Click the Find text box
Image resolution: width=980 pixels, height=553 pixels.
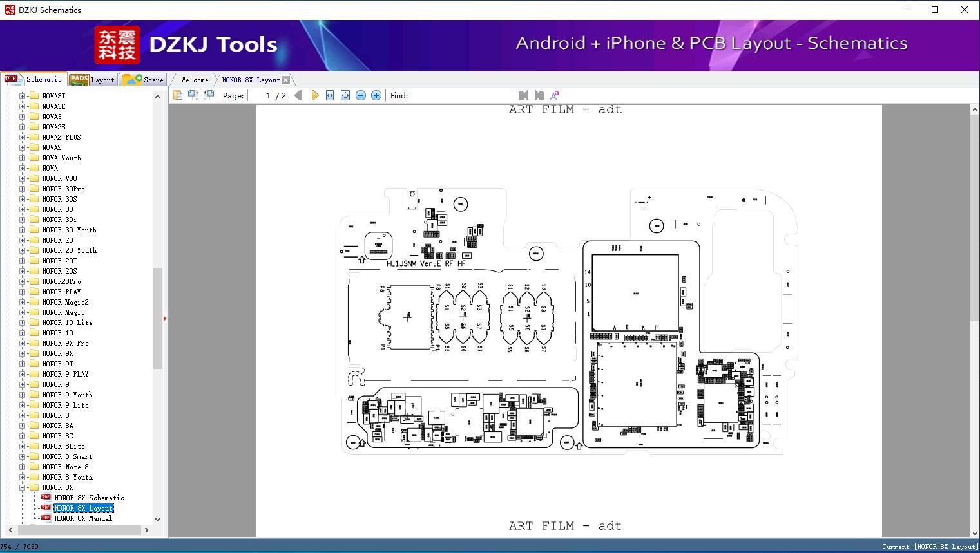click(x=463, y=95)
